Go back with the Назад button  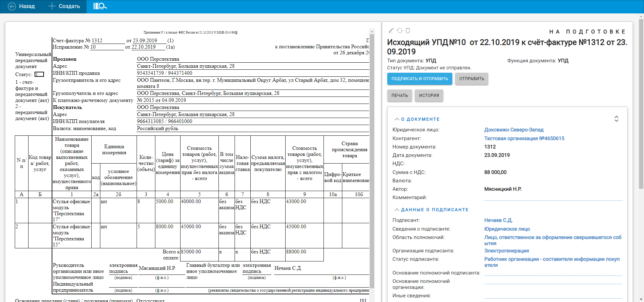point(21,6)
